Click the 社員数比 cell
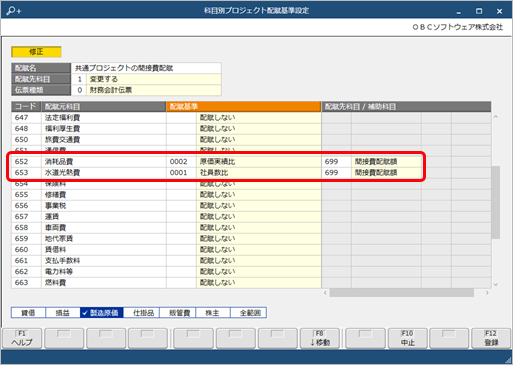 (259, 173)
